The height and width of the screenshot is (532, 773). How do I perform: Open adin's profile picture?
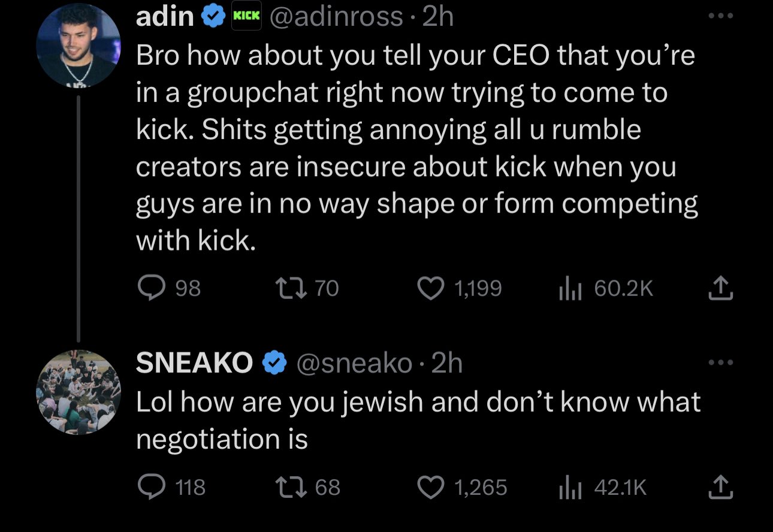(x=78, y=44)
